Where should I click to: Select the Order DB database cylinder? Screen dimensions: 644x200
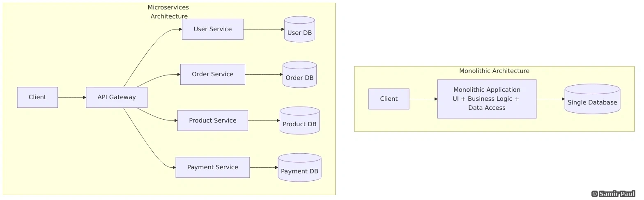(x=299, y=75)
